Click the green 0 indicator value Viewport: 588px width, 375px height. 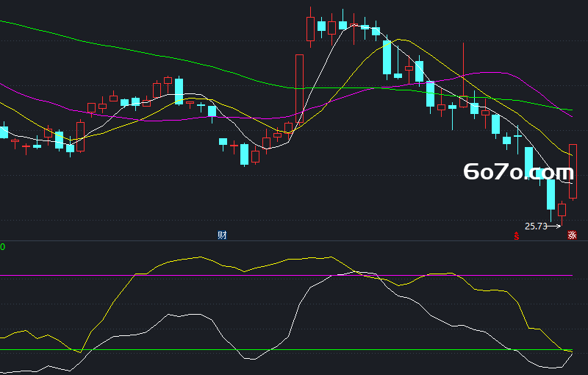point(3,247)
